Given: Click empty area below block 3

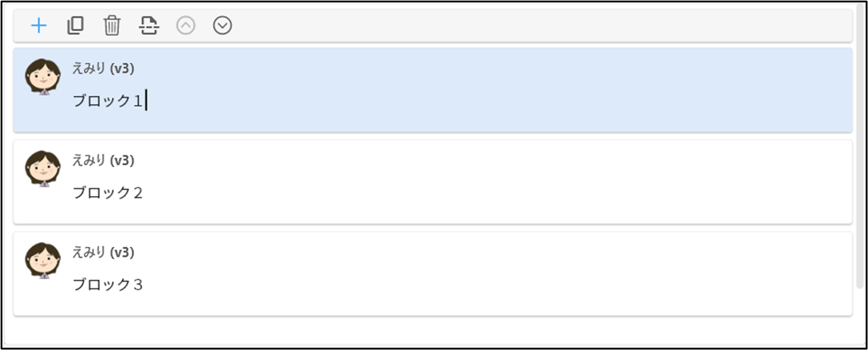Looking at the screenshot, I should pos(433,331).
